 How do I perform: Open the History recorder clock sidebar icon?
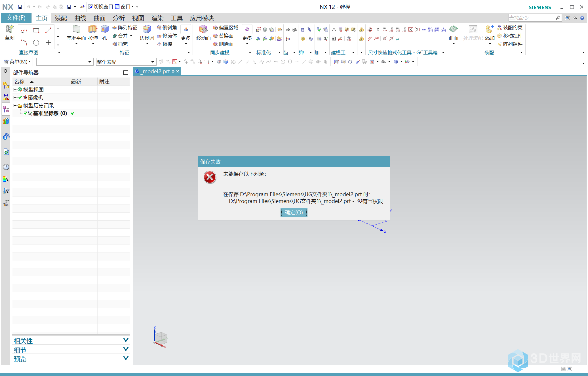(6, 167)
